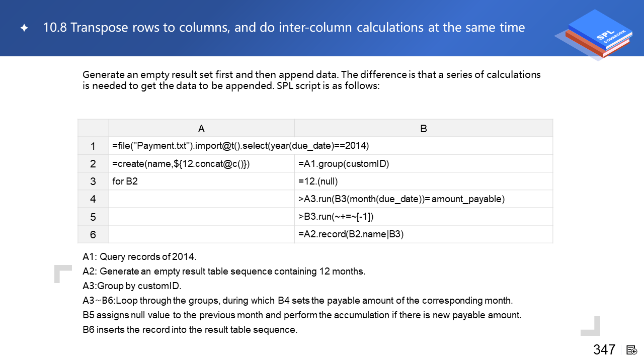The image size is (644, 362).
Task: Click the star bullet before the title
Action: 24,28
